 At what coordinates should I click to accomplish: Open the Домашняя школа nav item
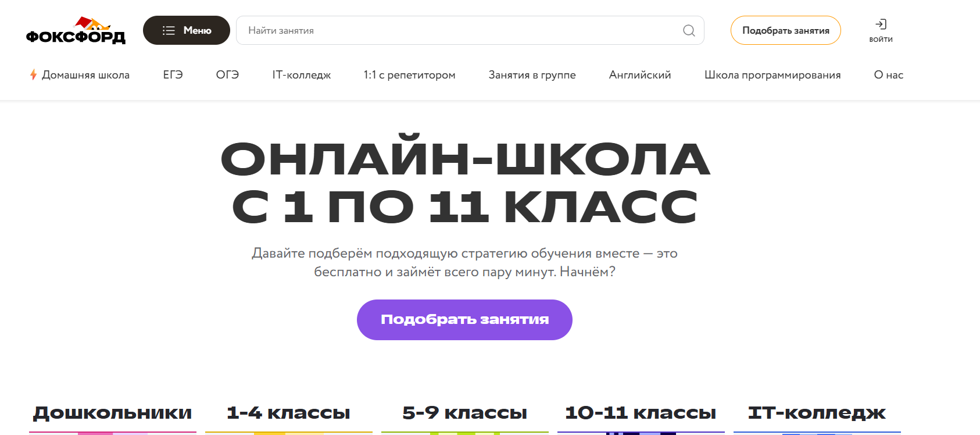(85, 75)
